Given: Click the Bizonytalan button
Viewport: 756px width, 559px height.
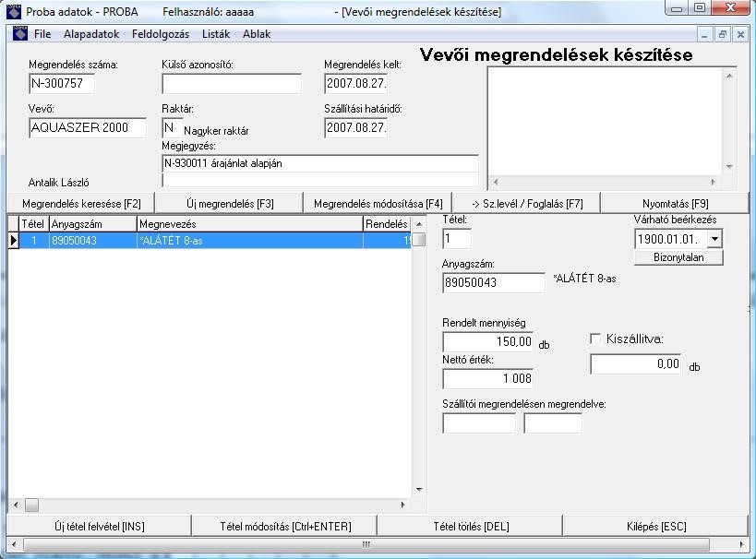Looking at the screenshot, I should (x=678, y=257).
